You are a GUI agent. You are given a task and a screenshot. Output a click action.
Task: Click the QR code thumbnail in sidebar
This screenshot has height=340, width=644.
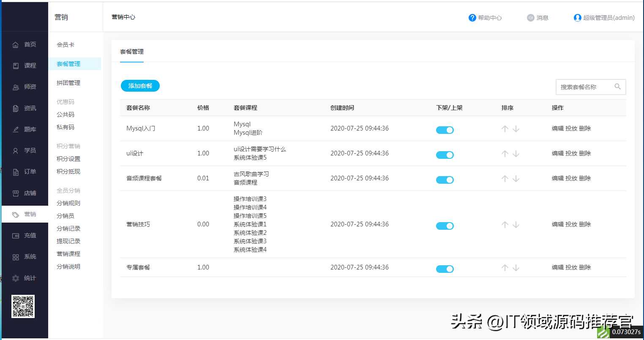coord(23,306)
